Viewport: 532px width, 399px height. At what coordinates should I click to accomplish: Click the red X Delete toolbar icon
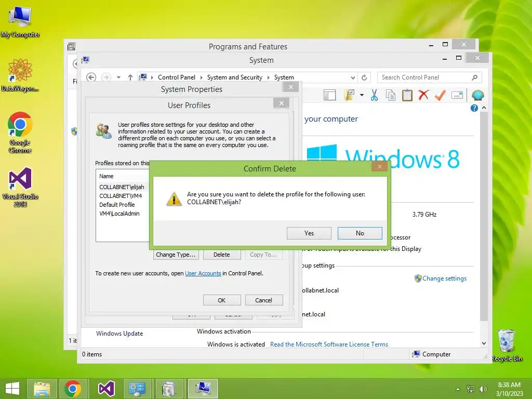tap(423, 95)
